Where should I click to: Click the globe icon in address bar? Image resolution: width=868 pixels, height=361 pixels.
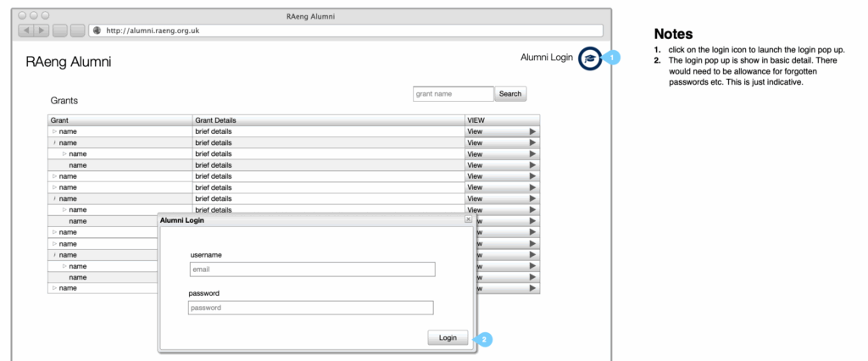click(97, 31)
